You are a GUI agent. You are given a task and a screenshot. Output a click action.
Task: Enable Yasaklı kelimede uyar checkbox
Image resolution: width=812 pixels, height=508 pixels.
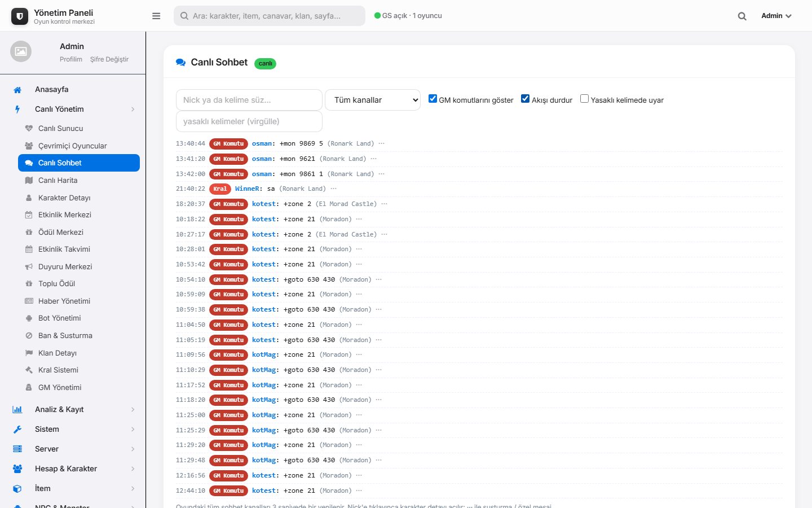(x=584, y=99)
